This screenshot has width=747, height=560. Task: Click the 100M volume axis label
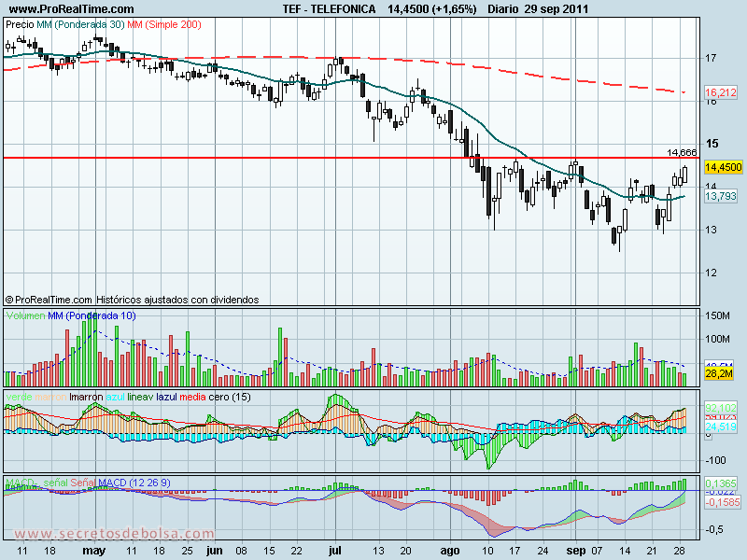(x=717, y=339)
